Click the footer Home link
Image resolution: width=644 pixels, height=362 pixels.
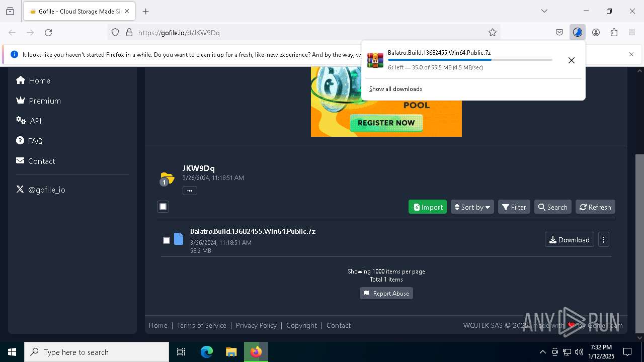coord(158,325)
